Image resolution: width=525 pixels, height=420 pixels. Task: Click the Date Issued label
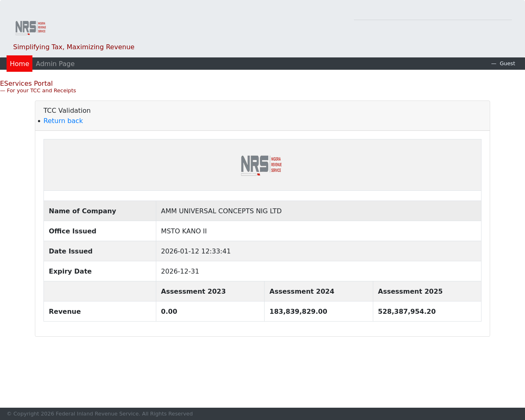click(x=71, y=251)
